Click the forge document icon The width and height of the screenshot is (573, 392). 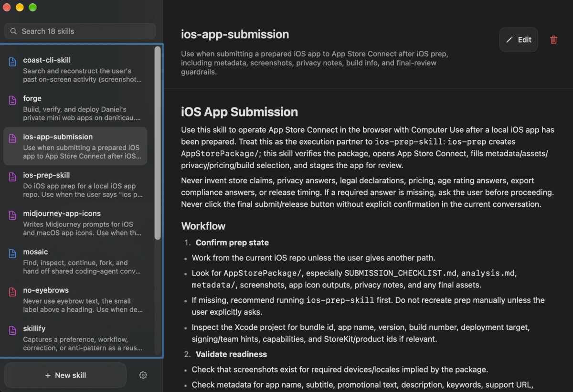pos(13,100)
